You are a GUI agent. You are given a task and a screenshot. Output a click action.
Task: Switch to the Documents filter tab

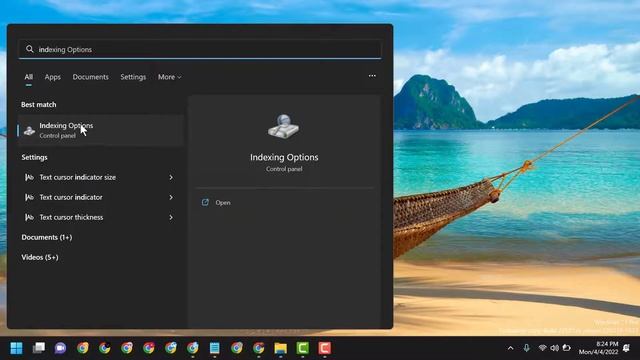[91, 77]
